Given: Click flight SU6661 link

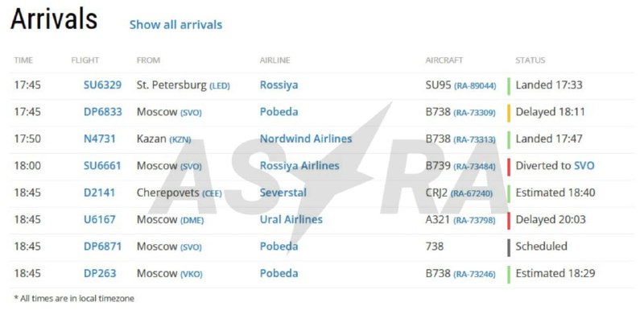Looking at the screenshot, I should pos(102,166).
